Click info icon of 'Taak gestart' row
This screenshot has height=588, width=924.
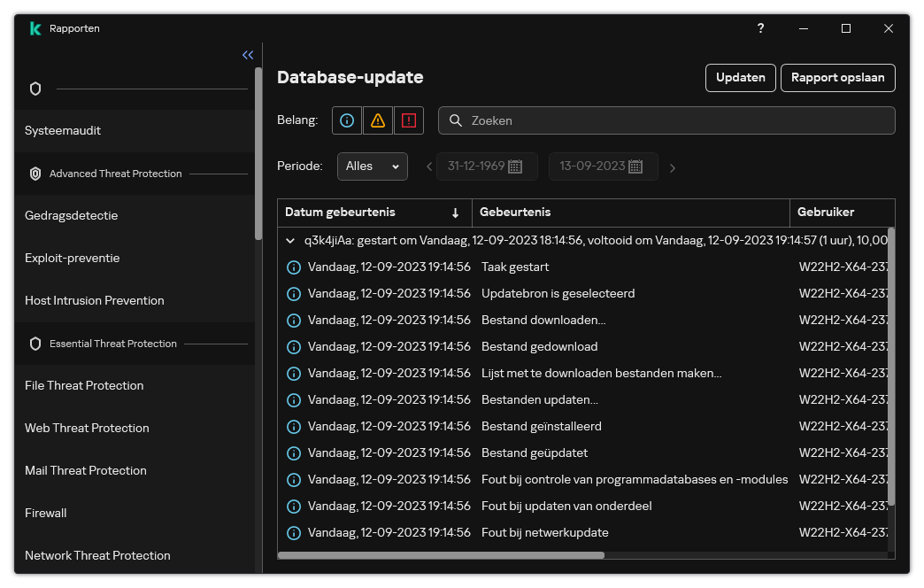click(x=294, y=267)
